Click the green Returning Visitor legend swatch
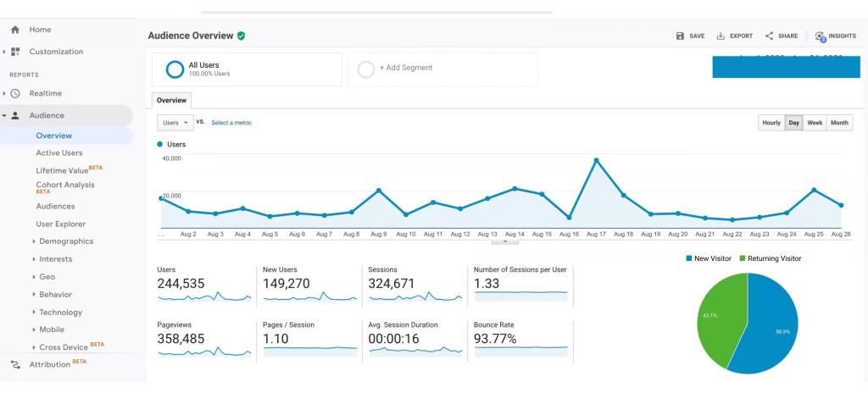Image resolution: width=868 pixels, height=393 pixels. [743, 258]
